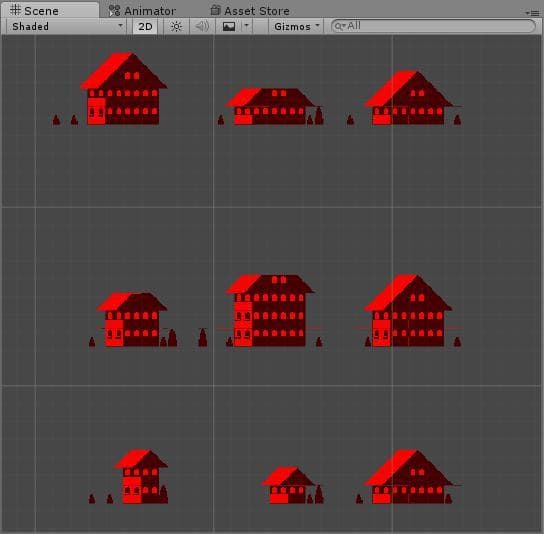Open the effects dropdown arrow

tap(247, 26)
